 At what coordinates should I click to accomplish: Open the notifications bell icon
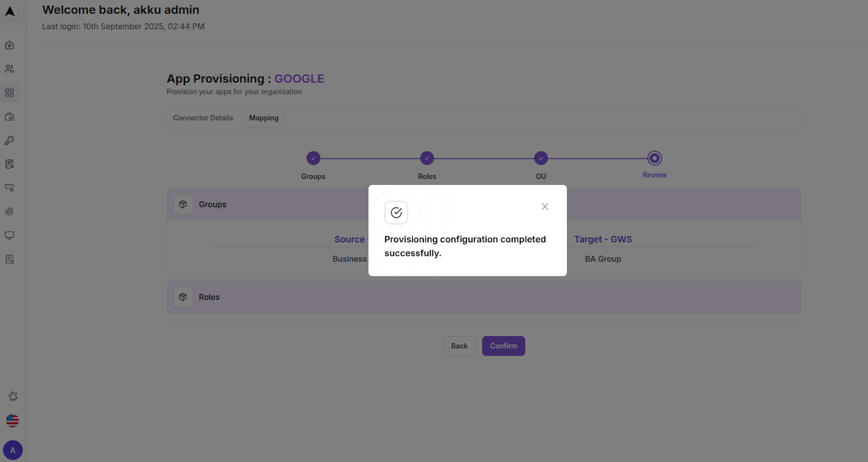coord(13,396)
